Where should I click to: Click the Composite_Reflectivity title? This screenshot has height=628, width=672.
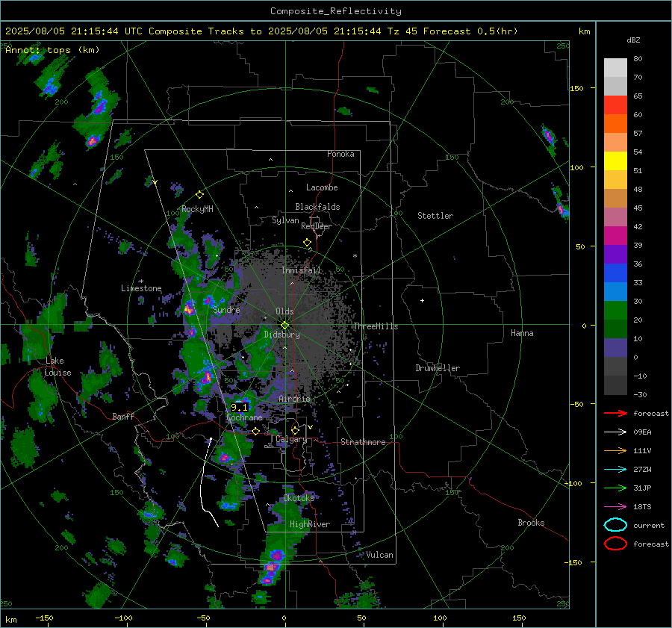click(335, 11)
